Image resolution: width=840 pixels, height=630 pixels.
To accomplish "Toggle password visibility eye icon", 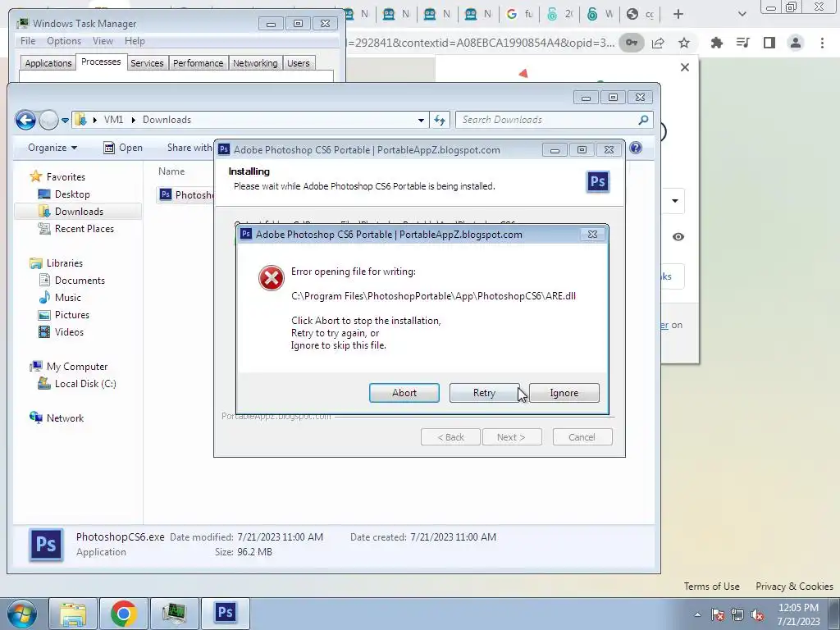I will pyautogui.click(x=678, y=237).
